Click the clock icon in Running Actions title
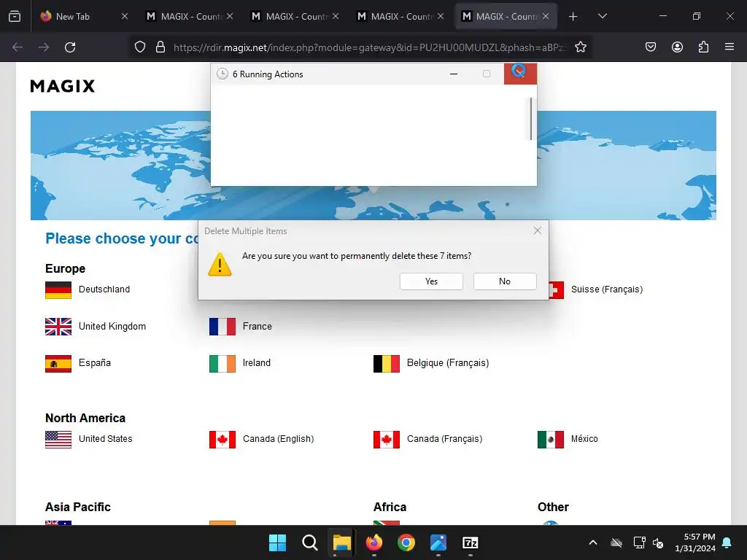Image resolution: width=747 pixels, height=560 pixels. pos(222,74)
